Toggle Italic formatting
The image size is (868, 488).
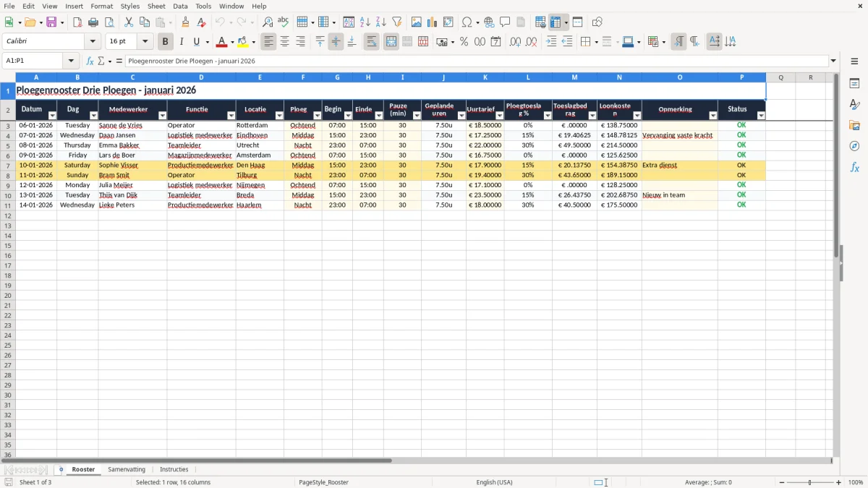[182, 42]
